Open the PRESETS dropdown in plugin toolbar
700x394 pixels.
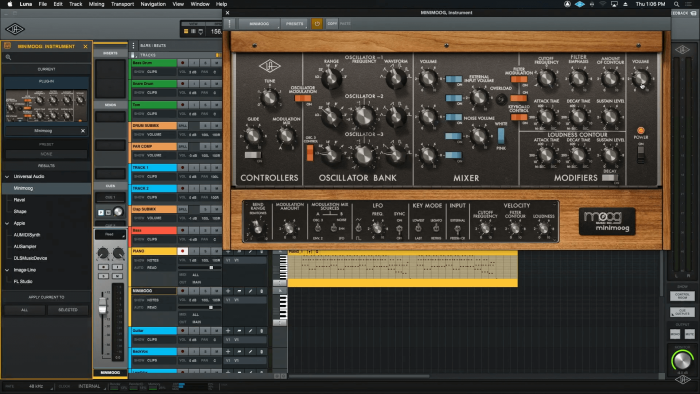click(x=295, y=24)
